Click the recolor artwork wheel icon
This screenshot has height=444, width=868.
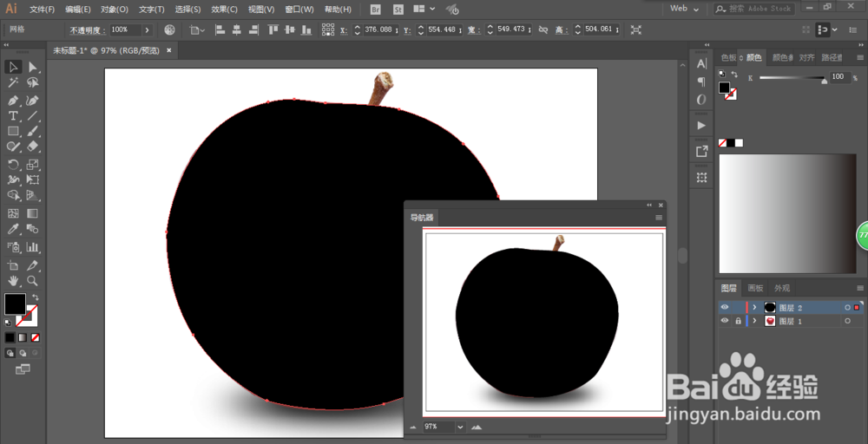coord(170,29)
